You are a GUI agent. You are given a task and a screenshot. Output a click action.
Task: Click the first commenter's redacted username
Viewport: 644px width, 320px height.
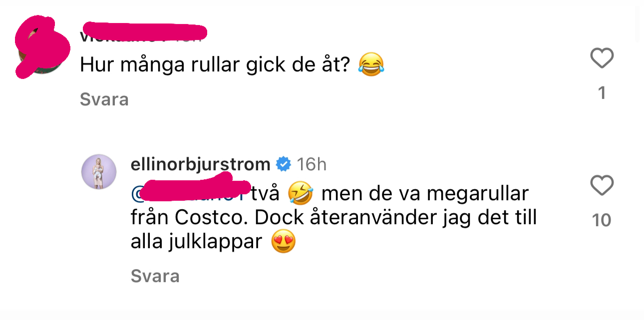[x=144, y=31]
